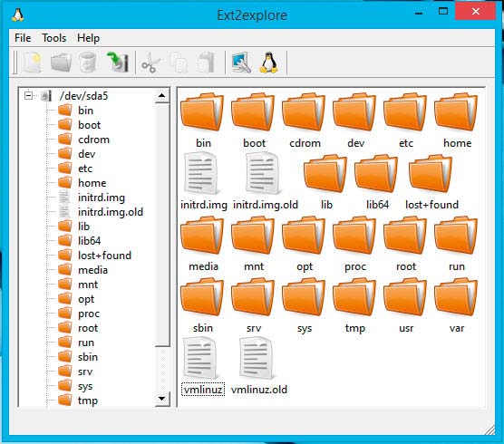Image resolution: width=504 pixels, height=444 pixels.
Task: Open the Tools menu
Action: (x=54, y=38)
